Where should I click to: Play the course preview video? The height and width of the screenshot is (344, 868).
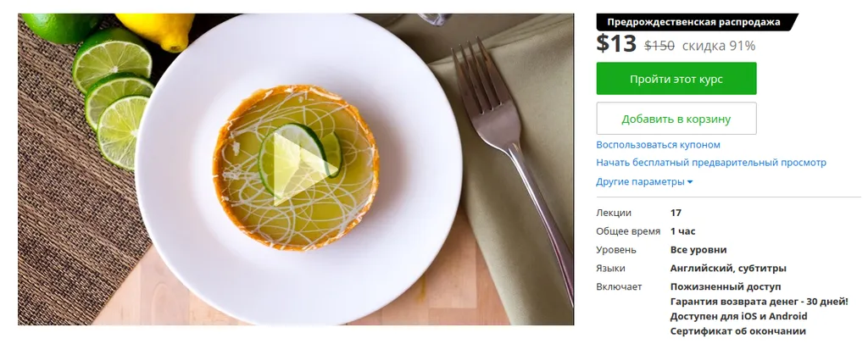(297, 164)
